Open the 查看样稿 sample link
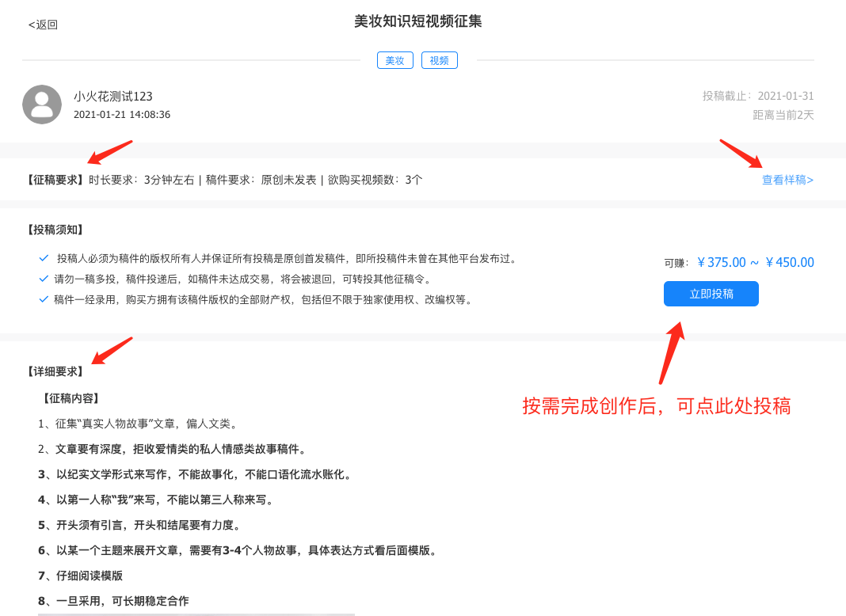This screenshot has width=846, height=616. [x=787, y=181]
